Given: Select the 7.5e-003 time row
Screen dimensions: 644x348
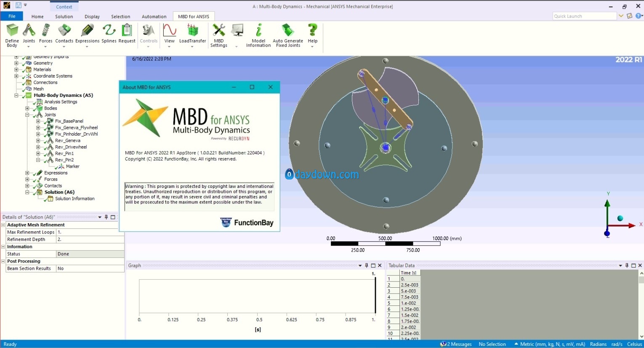Looking at the screenshot, I should 410,297.
